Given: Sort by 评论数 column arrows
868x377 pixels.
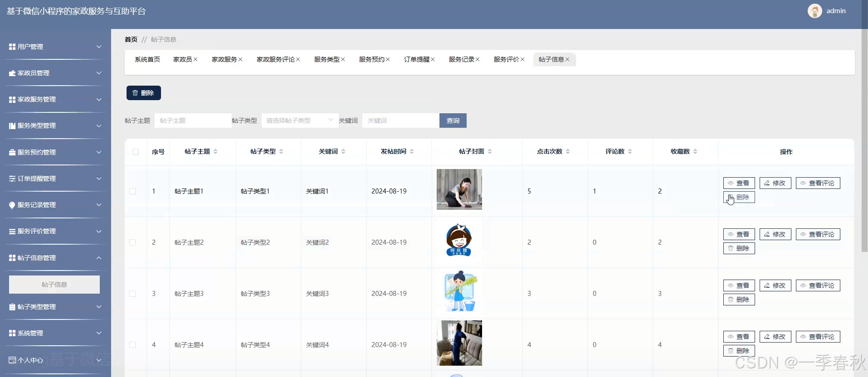Looking at the screenshot, I should 630,151.
